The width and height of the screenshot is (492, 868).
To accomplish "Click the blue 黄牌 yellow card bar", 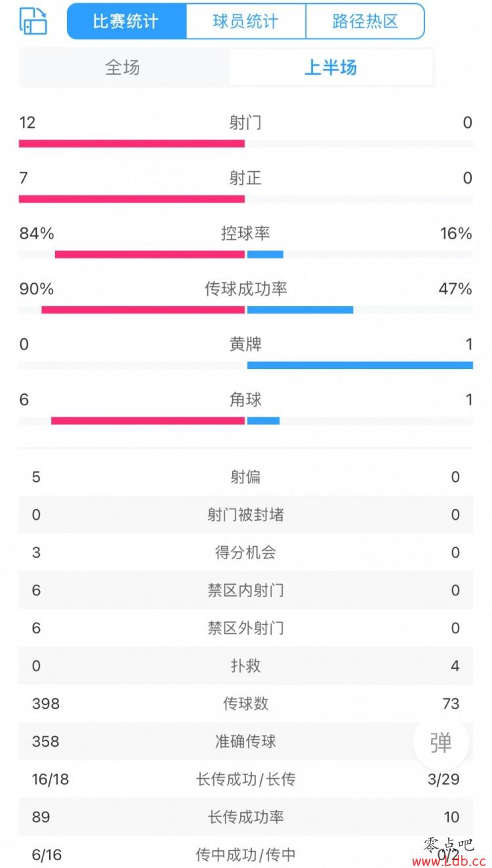I will click(x=360, y=365).
